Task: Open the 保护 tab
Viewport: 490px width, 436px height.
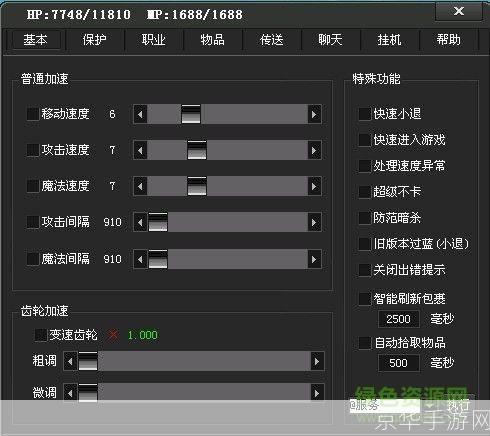Action: click(x=95, y=40)
